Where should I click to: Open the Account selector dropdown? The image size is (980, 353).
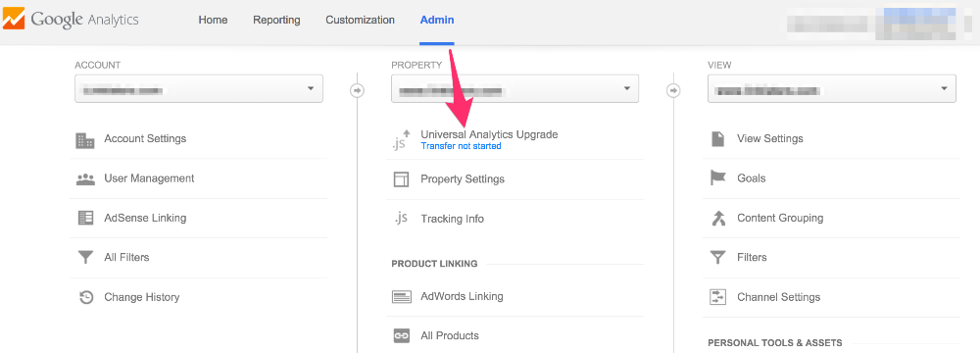pyautogui.click(x=199, y=89)
